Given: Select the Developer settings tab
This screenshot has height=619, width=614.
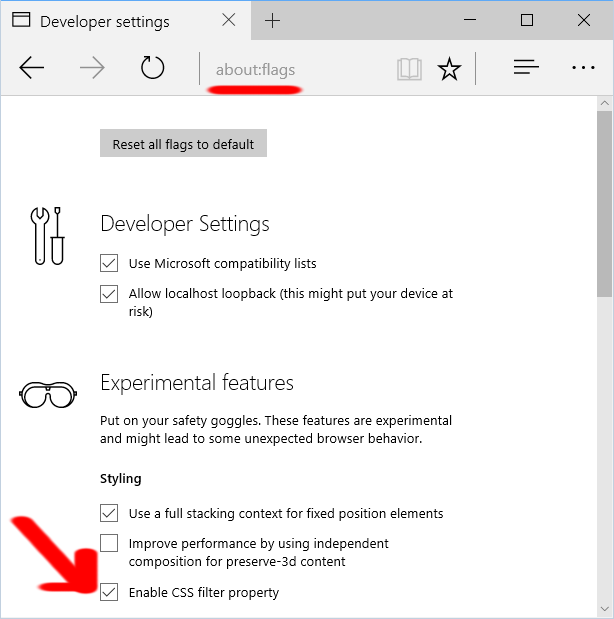Looking at the screenshot, I should pyautogui.click(x=126, y=21).
